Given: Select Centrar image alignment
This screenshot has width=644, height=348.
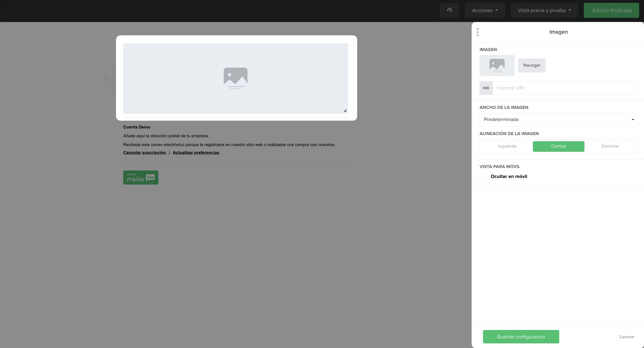Looking at the screenshot, I should tap(559, 147).
